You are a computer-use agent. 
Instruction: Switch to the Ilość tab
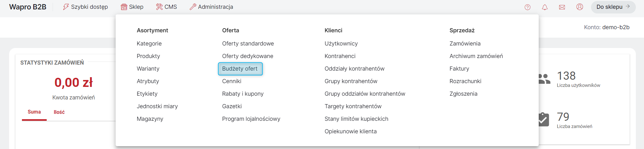pyautogui.click(x=59, y=112)
